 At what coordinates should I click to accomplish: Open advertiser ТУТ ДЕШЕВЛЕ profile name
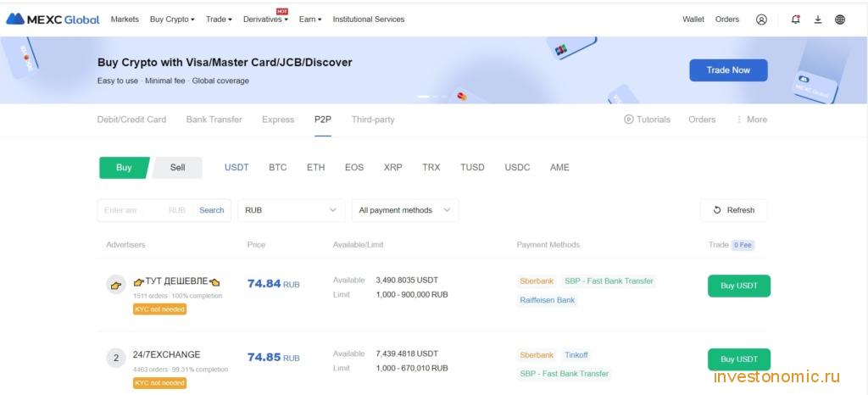[176, 281]
